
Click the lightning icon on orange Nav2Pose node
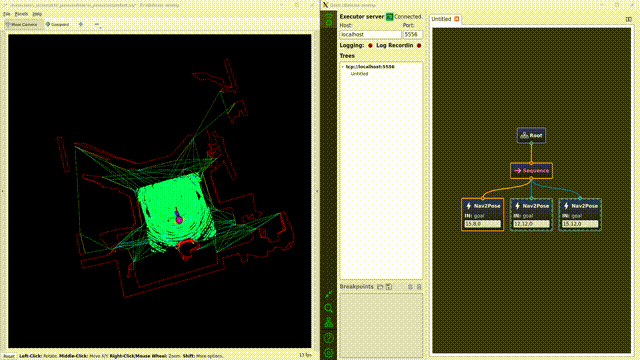469,206
